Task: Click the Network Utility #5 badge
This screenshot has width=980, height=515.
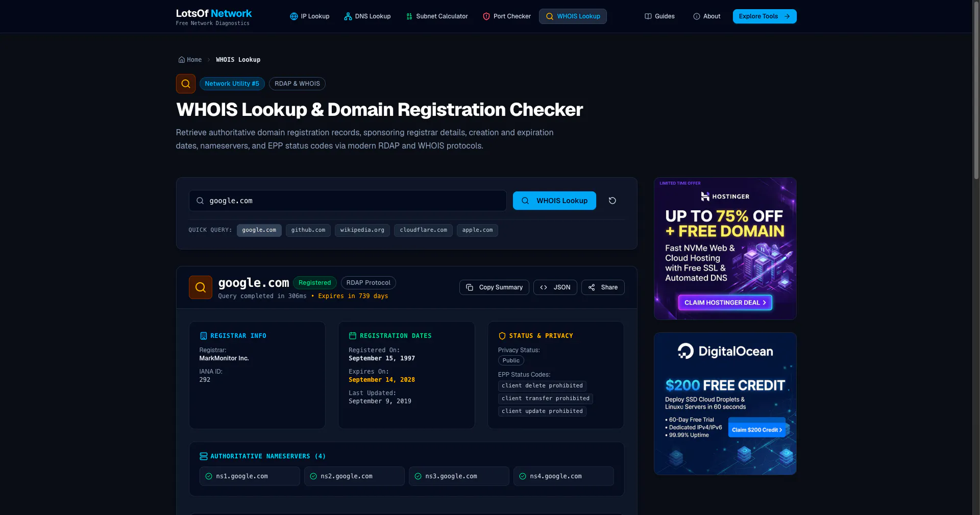Action: pos(232,84)
